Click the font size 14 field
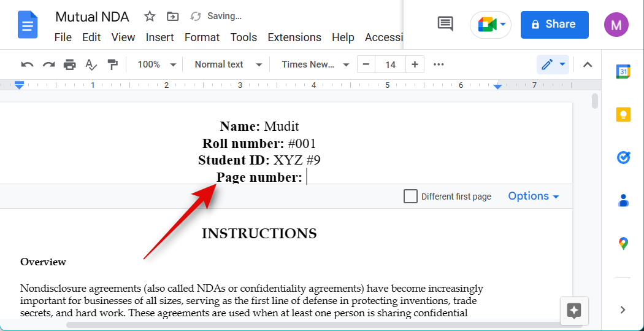Viewport: 644px width, 331px height. tap(390, 64)
